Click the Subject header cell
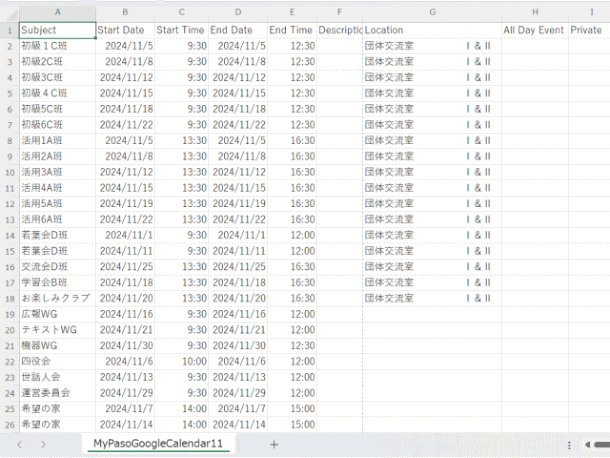The height and width of the screenshot is (458, 610). pos(57,30)
